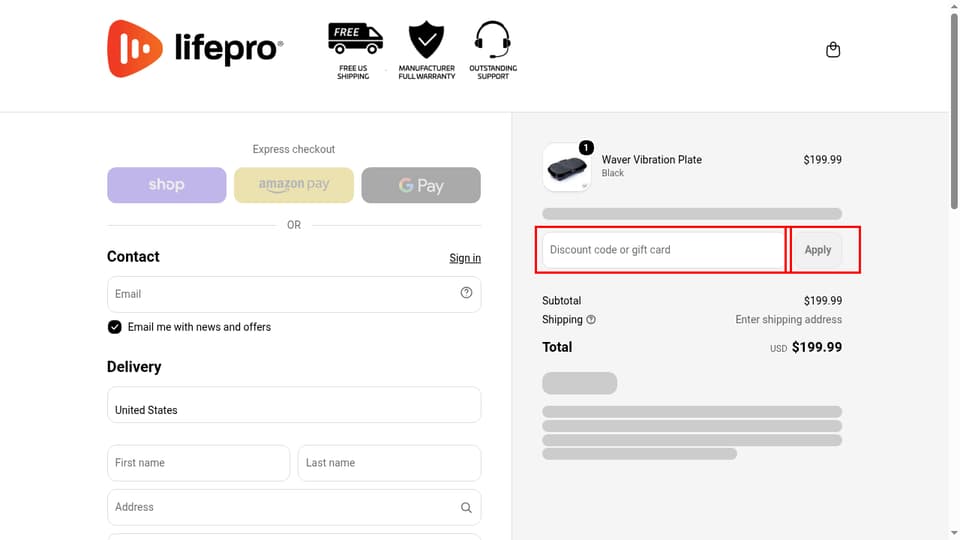Click the Sign in link

(465, 258)
